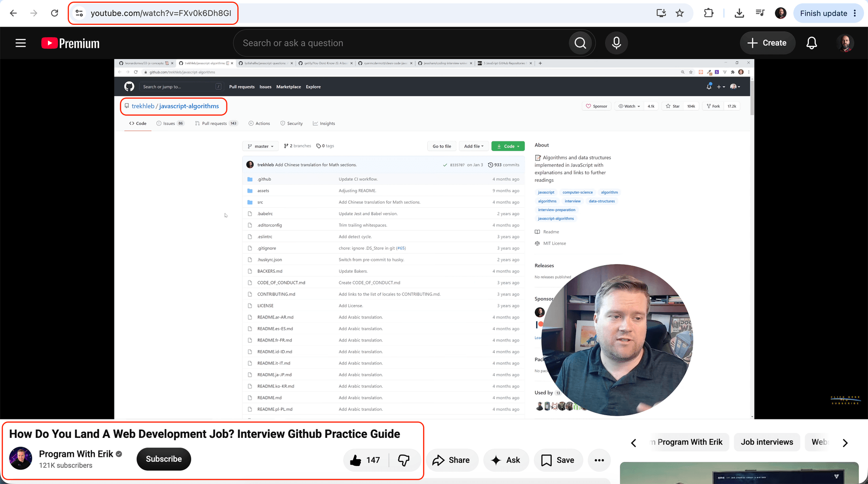
Task: Subscribe to Program With Erik
Action: [x=164, y=459]
